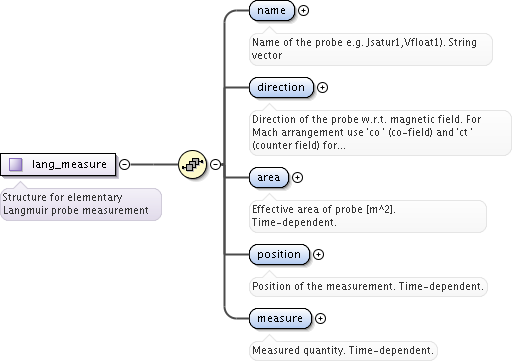The height and width of the screenshot is (364, 519).
Task: Select the name element node
Action: coord(272,11)
